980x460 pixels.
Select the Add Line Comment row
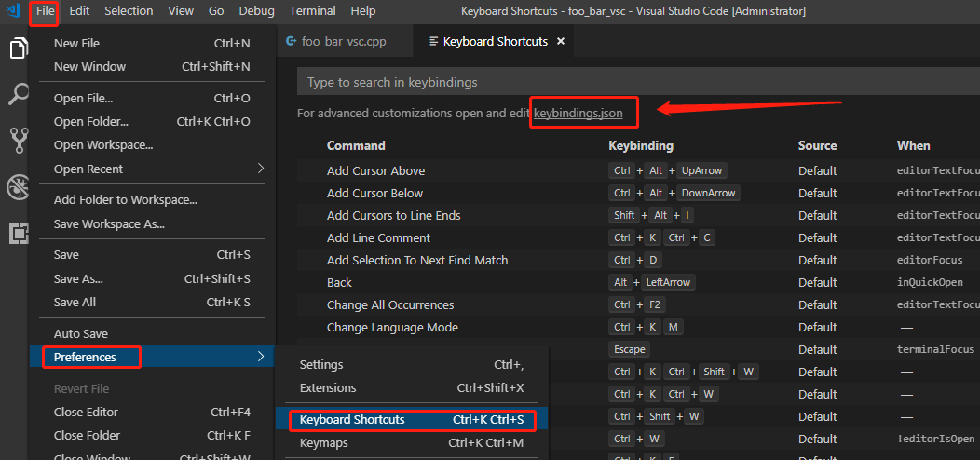638,238
